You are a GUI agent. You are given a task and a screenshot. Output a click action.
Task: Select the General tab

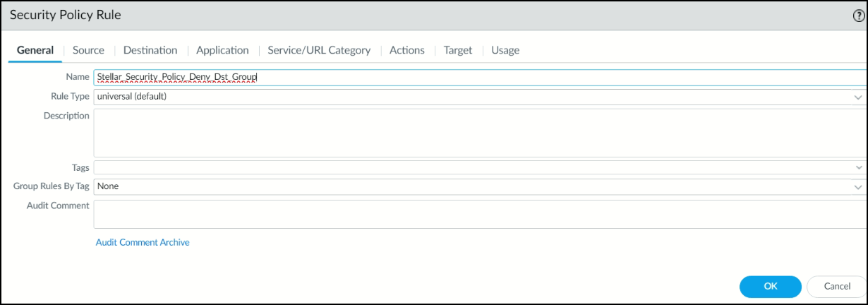click(x=35, y=50)
